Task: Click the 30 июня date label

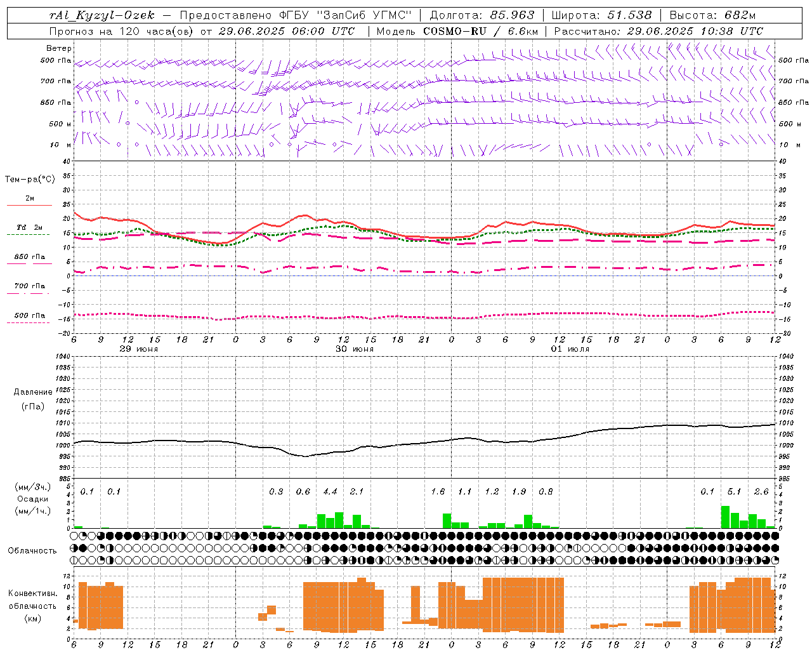Action: tap(355, 349)
